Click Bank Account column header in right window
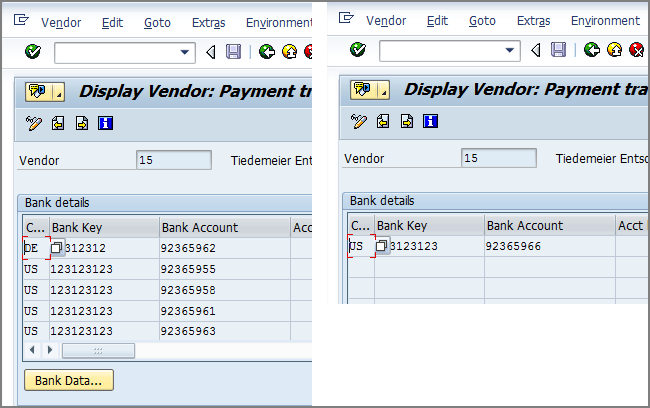 (x=550, y=225)
